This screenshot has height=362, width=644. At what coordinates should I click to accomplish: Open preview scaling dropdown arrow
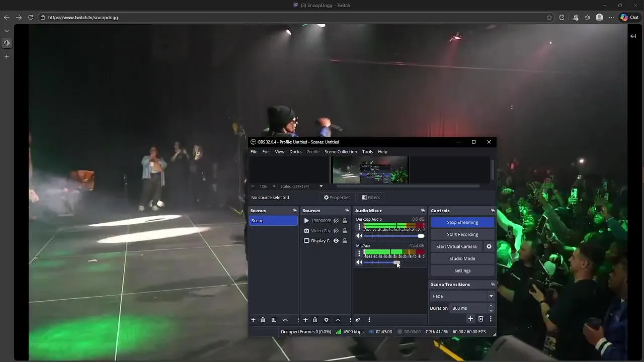pos(321,187)
